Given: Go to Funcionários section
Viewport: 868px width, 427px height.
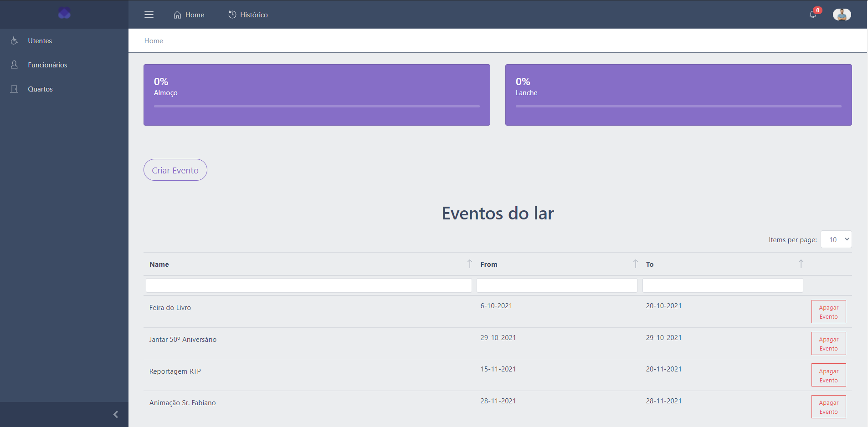Looking at the screenshot, I should (x=47, y=65).
